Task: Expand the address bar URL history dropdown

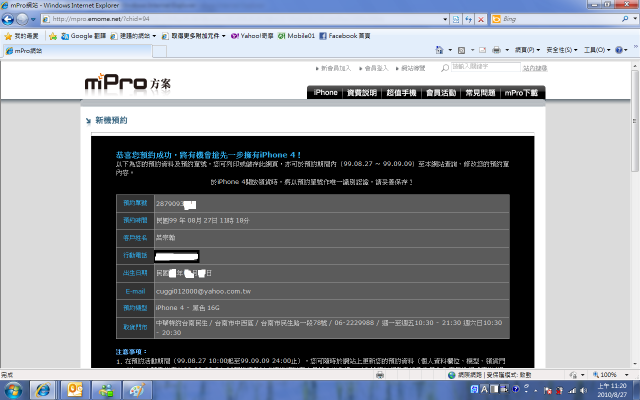Action: pos(445,19)
